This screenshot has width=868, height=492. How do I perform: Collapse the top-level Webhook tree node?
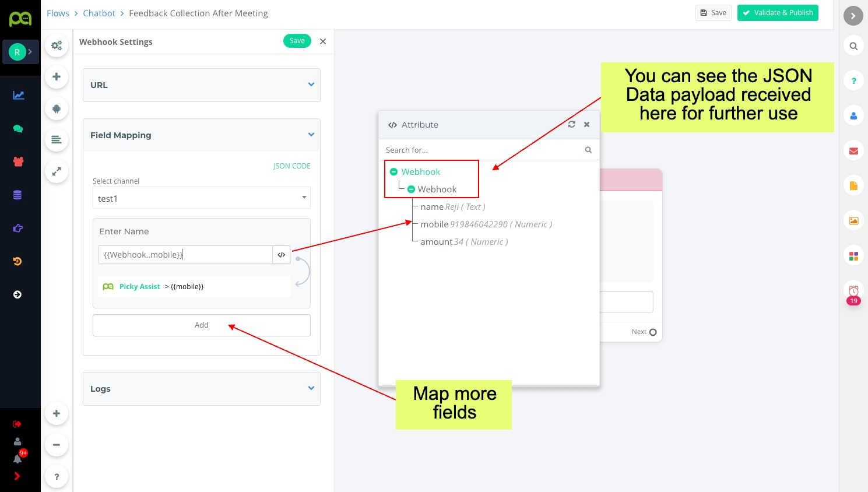click(393, 172)
